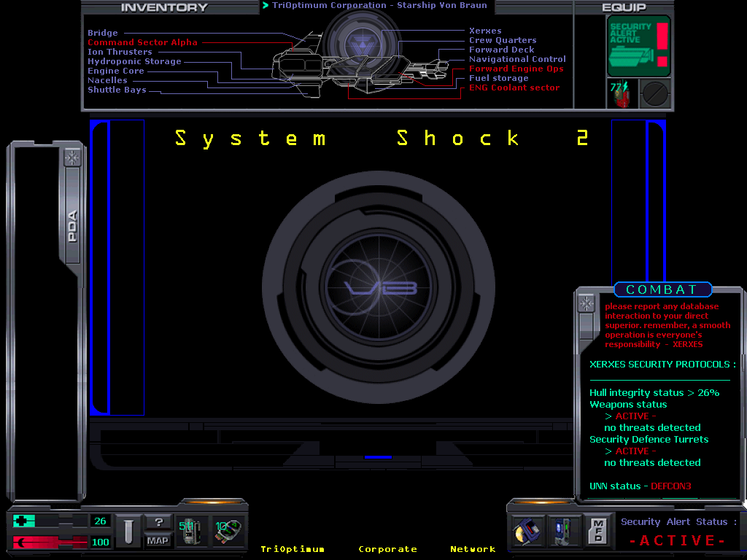Select the cyber module item showing 10
The width and height of the screenshot is (747, 560).
point(228,532)
